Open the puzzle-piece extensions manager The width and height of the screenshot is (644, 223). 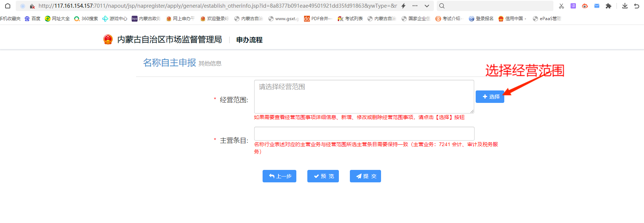(608, 6)
